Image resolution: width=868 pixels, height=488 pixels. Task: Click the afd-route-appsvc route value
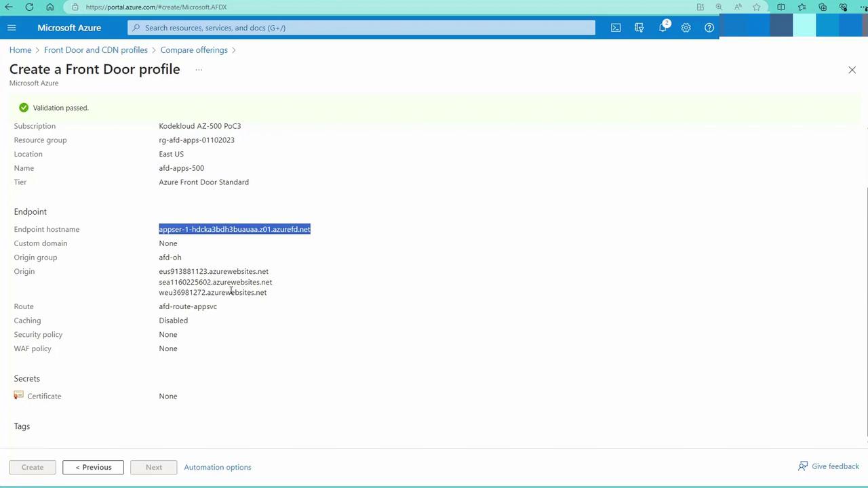pos(188,306)
